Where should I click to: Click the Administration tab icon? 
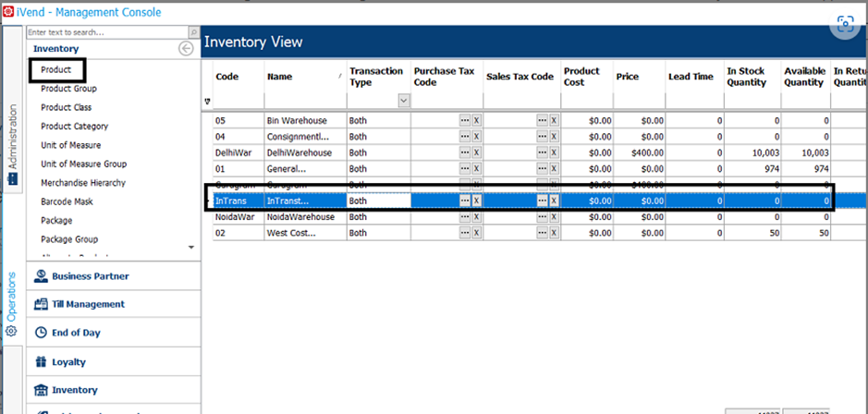click(x=12, y=179)
